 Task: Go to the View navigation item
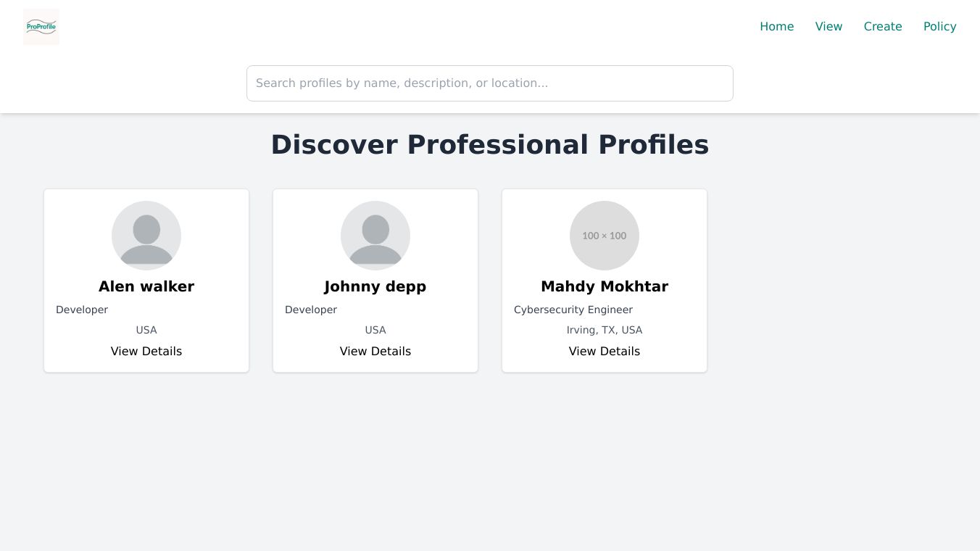(x=829, y=27)
